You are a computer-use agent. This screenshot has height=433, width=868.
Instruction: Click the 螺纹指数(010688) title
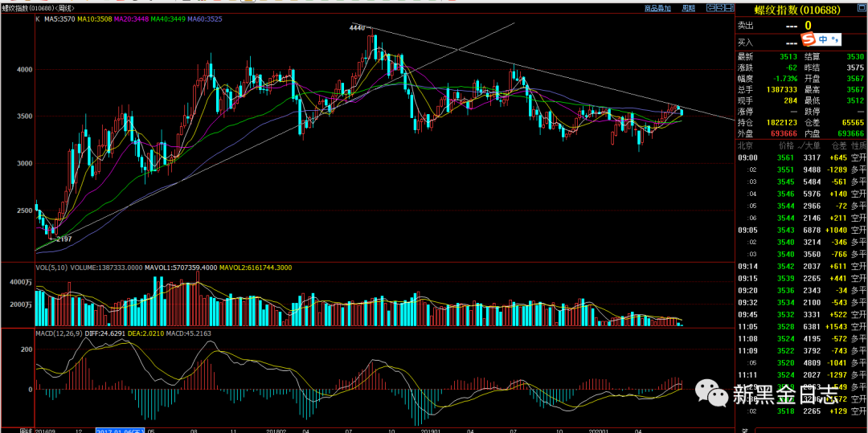pos(797,10)
